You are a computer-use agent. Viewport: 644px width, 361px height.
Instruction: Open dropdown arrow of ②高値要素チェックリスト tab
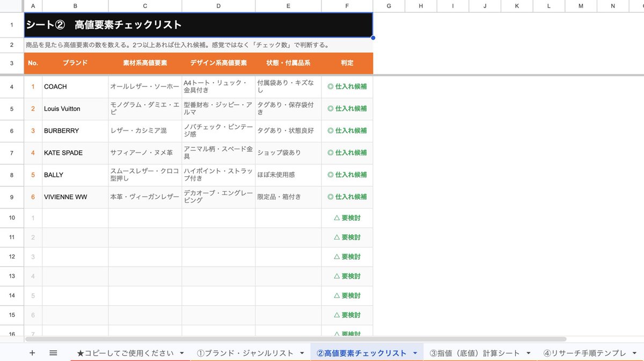[x=414, y=353]
